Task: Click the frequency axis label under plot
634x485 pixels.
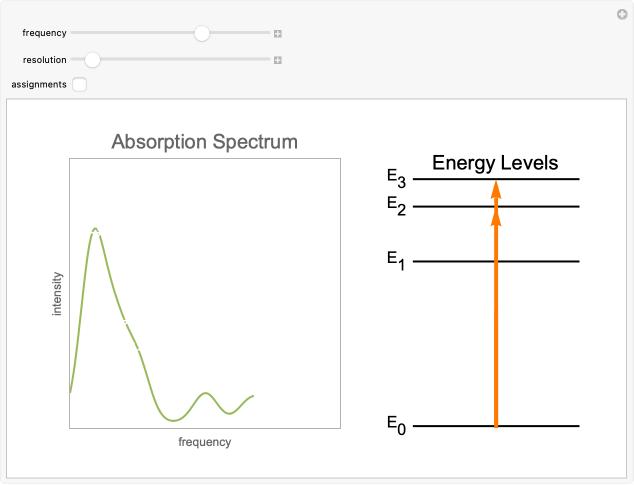Action: click(204, 442)
